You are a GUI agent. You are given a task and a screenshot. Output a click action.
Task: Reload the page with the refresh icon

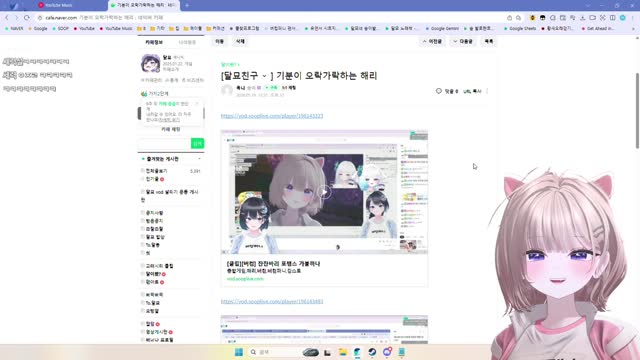click(27, 18)
